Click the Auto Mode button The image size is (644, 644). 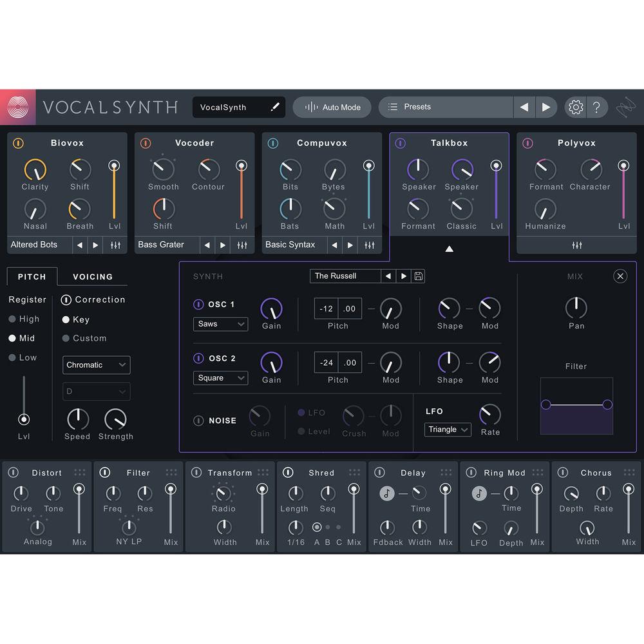[332, 107]
